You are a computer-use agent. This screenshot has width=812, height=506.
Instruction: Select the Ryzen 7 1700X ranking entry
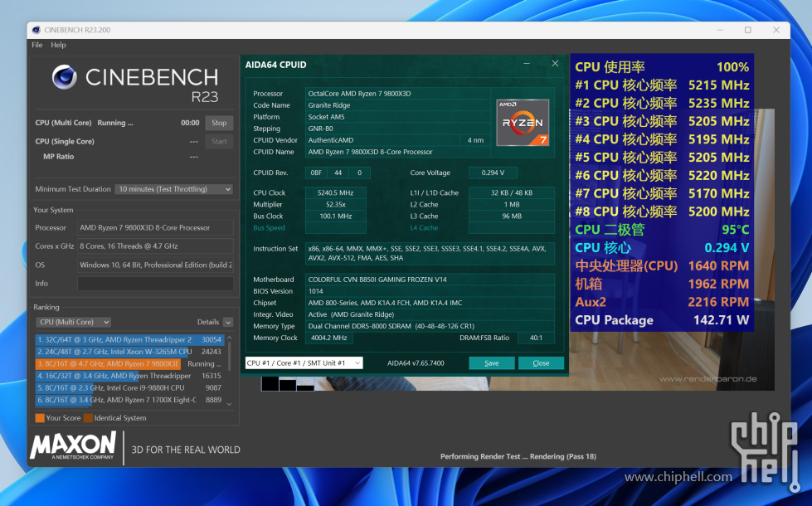(x=129, y=400)
